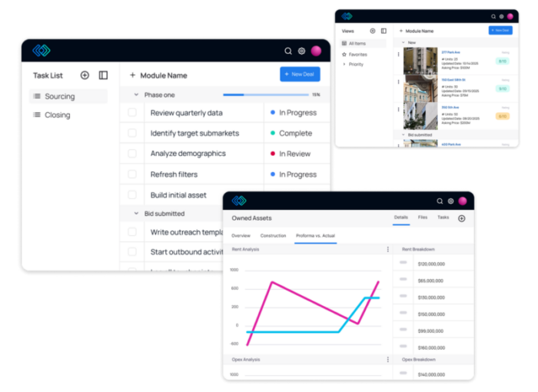Toggle the sidebar panel icon beside Task List
The width and height of the screenshot is (538, 392).
(x=104, y=75)
